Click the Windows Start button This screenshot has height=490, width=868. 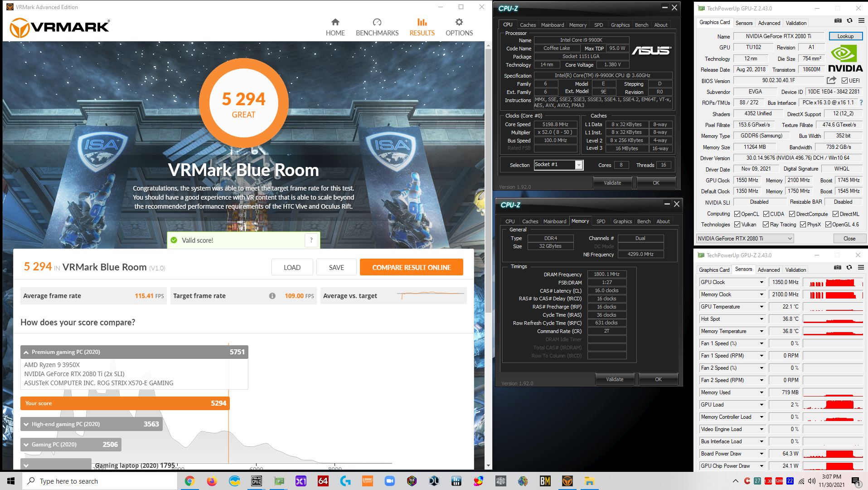pyautogui.click(x=11, y=481)
